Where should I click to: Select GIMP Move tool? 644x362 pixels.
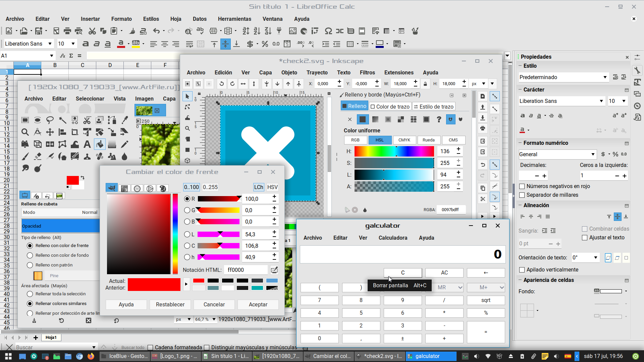click(50, 132)
